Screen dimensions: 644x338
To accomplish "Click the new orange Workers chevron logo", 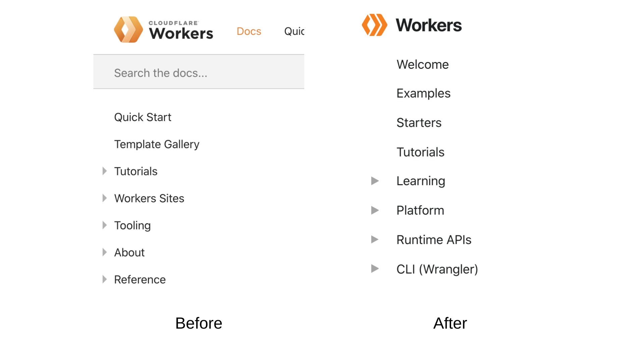I will tap(375, 25).
